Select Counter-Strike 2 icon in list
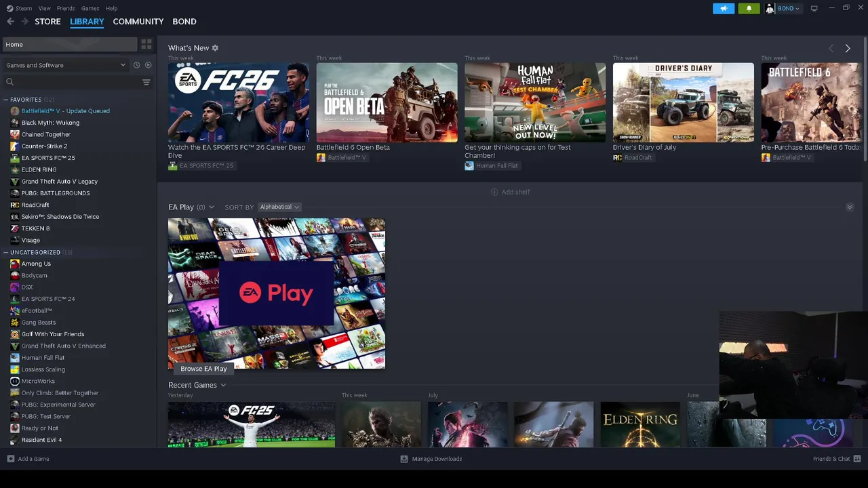Screen dimensions: 868x488 pyautogui.click(x=15, y=146)
